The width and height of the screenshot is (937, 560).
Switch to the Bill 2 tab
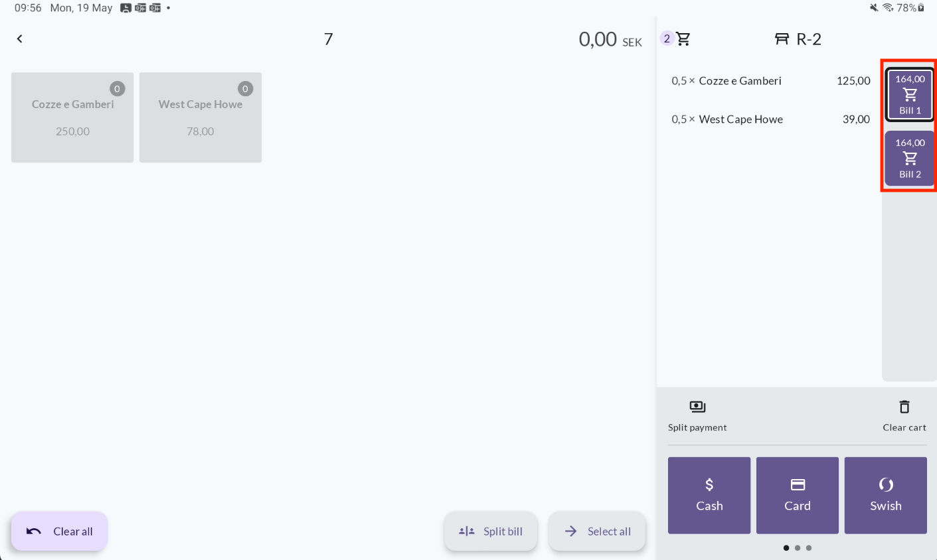pos(910,159)
